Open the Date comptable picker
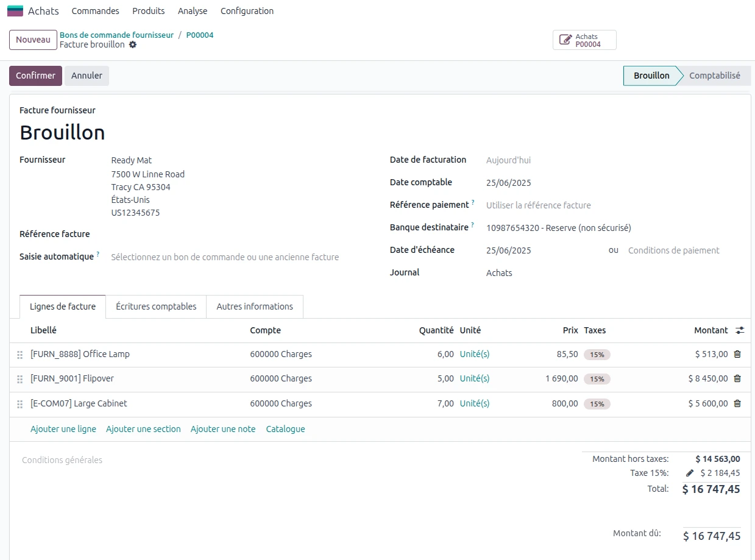Screen dimensions: 755x560 (x=613, y=183)
